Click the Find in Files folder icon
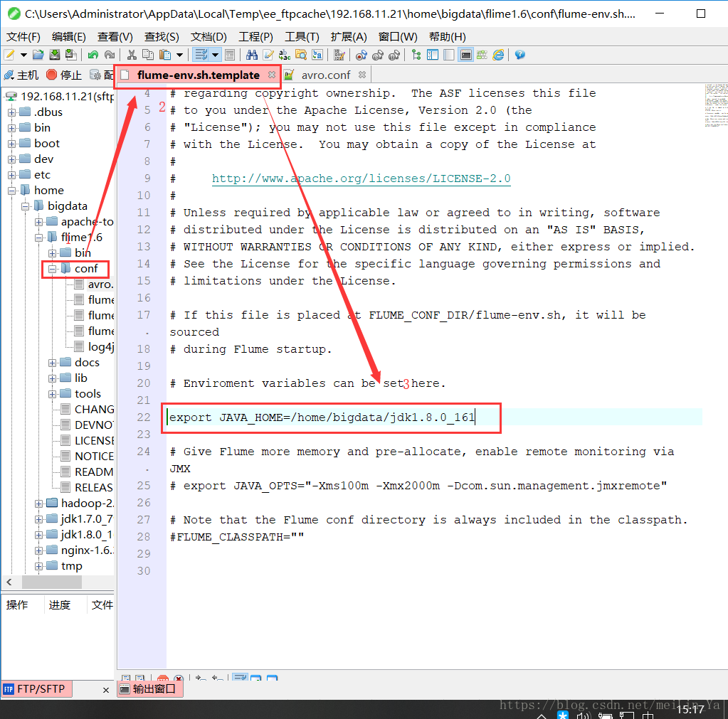 pos(301,55)
